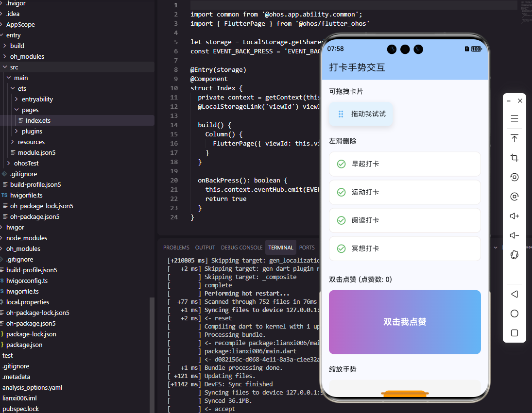The height and width of the screenshot is (413, 532).
Task: Collapse the src folder in explorer
Action: 5,67
